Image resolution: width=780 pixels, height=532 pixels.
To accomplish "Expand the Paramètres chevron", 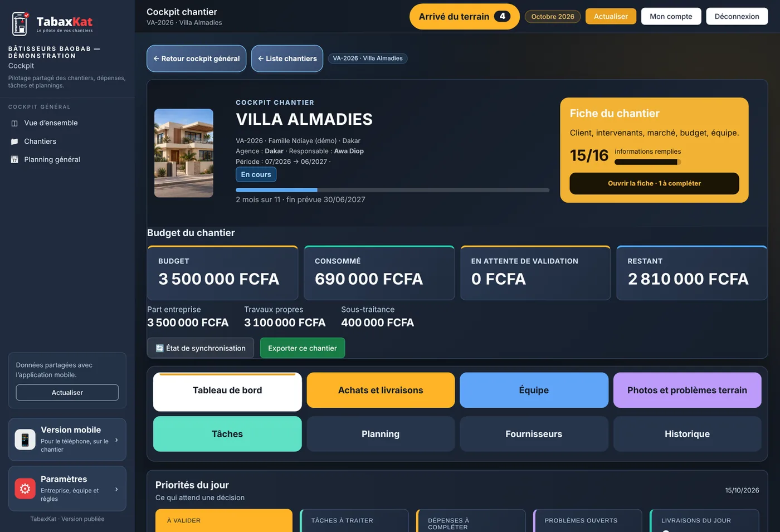I will pyautogui.click(x=116, y=489).
